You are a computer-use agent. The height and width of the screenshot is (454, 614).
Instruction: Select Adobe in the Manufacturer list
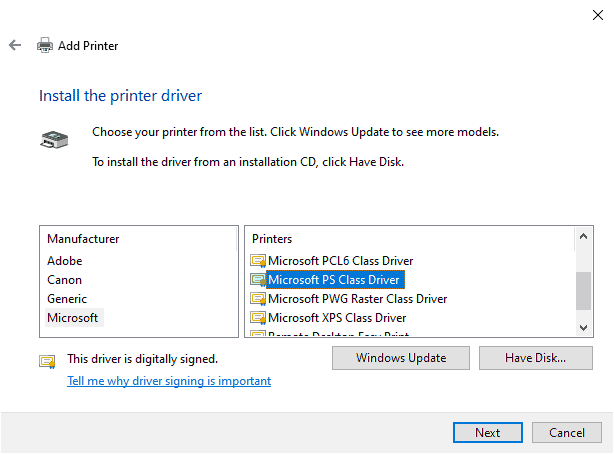click(x=65, y=261)
